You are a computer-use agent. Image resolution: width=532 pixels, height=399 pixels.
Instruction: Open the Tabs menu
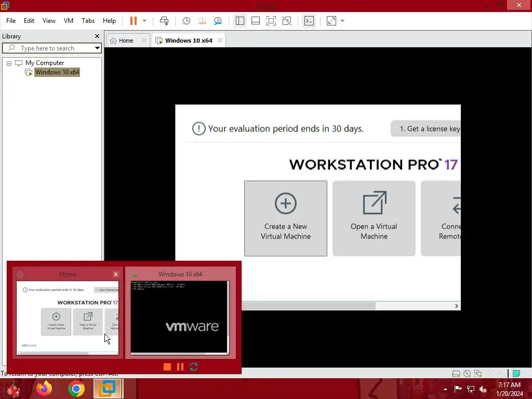click(x=88, y=21)
